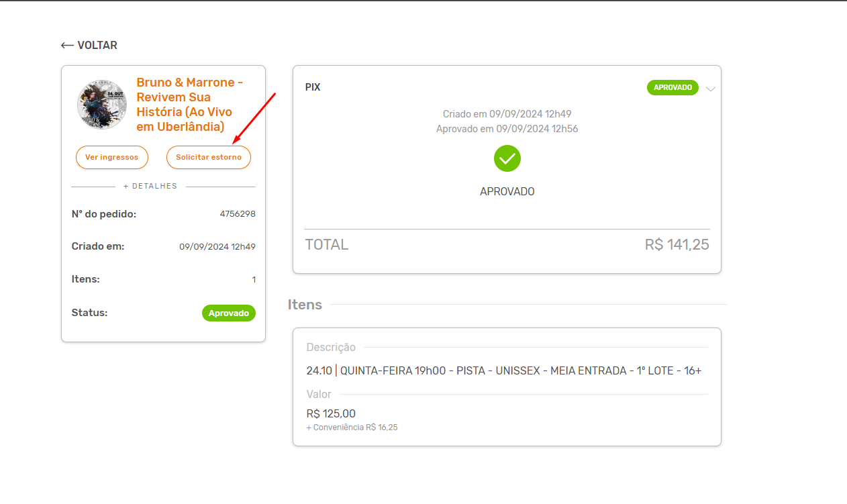Viewport: 847px width, 504px height.
Task: Select the ticket description starting with 24.10
Action: (x=504, y=371)
